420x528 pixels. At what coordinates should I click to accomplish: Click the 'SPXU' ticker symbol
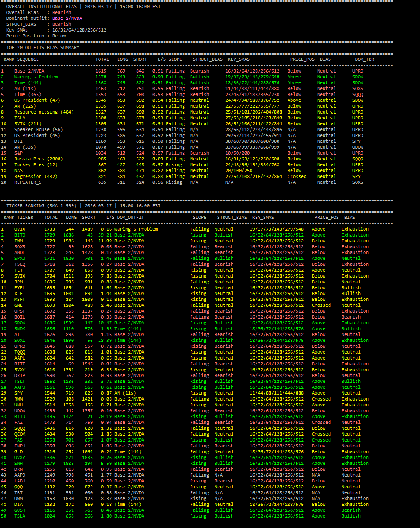20,258
